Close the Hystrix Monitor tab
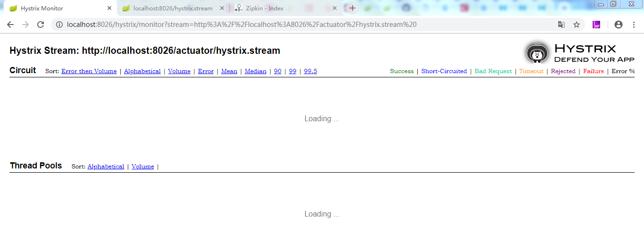The height and width of the screenshot is (251, 644). click(109, 8)
